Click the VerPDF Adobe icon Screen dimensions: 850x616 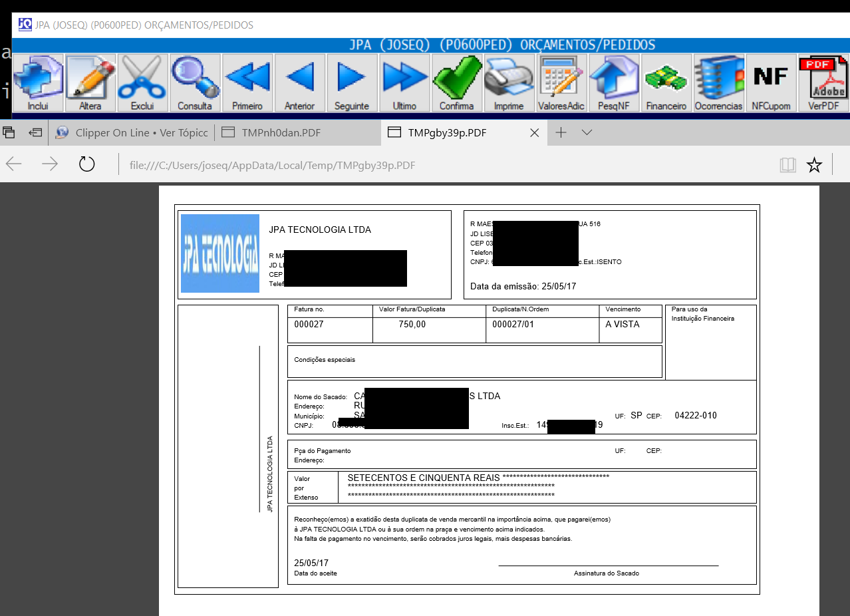point(823,82)
